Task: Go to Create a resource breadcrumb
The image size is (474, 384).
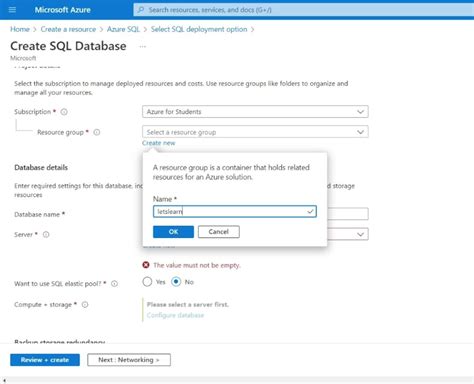Action: click(x=68, y=29)
